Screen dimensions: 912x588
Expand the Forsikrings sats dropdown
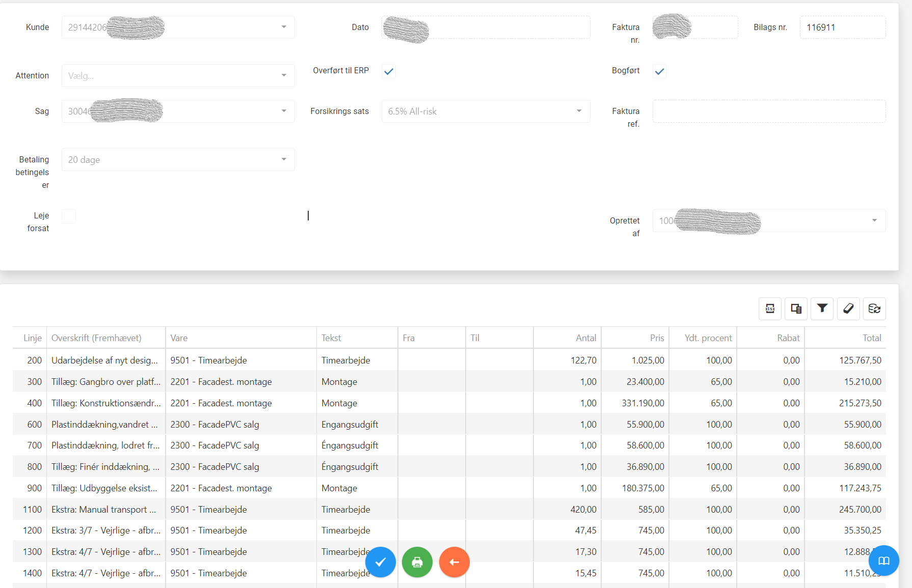pos(486,111)
